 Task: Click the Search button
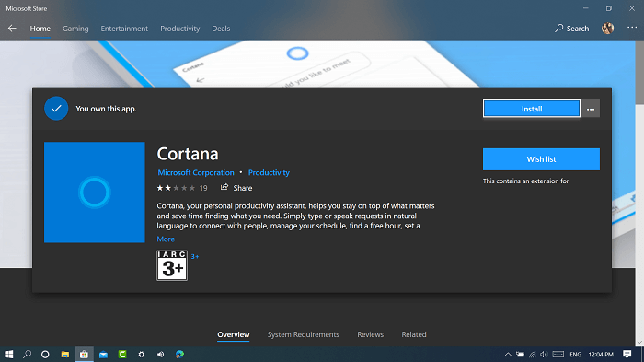click(571, 29)
